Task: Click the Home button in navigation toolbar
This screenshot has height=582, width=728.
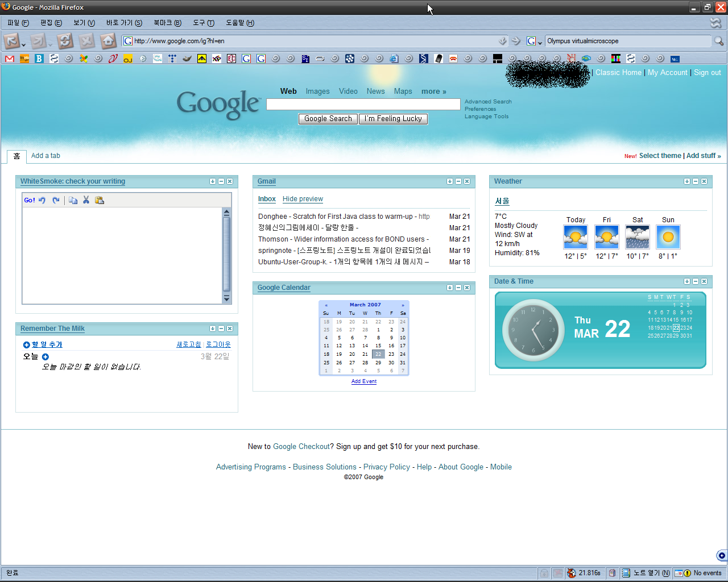Action: pos(108,41)
